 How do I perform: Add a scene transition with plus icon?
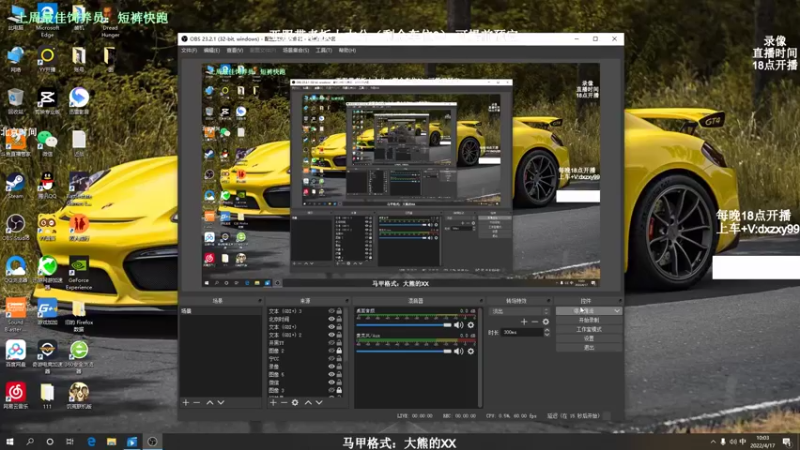click(524, 321)
